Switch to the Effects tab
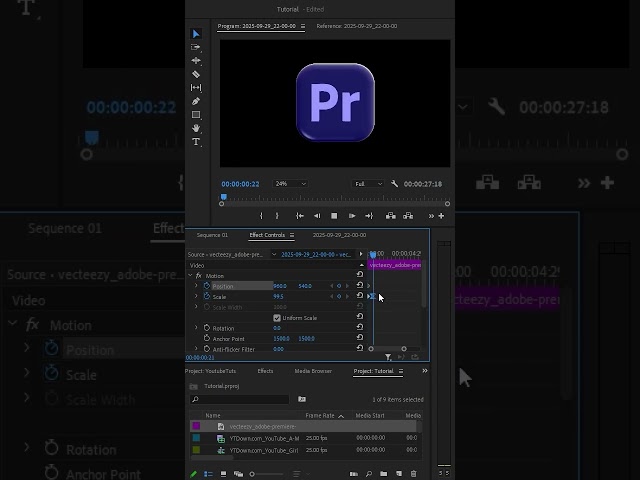The width and height of the screenshot is (640, 480). coord(265,371)
